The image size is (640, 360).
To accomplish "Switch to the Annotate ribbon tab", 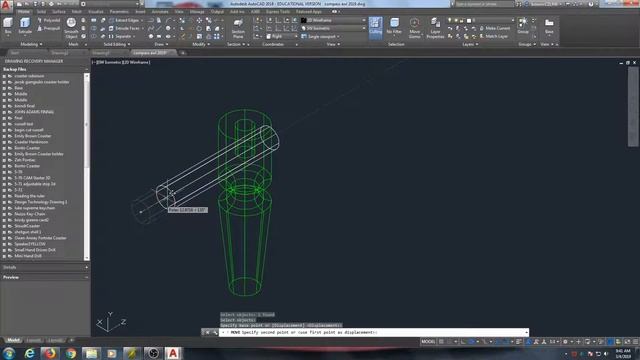I will coord(160,12).
